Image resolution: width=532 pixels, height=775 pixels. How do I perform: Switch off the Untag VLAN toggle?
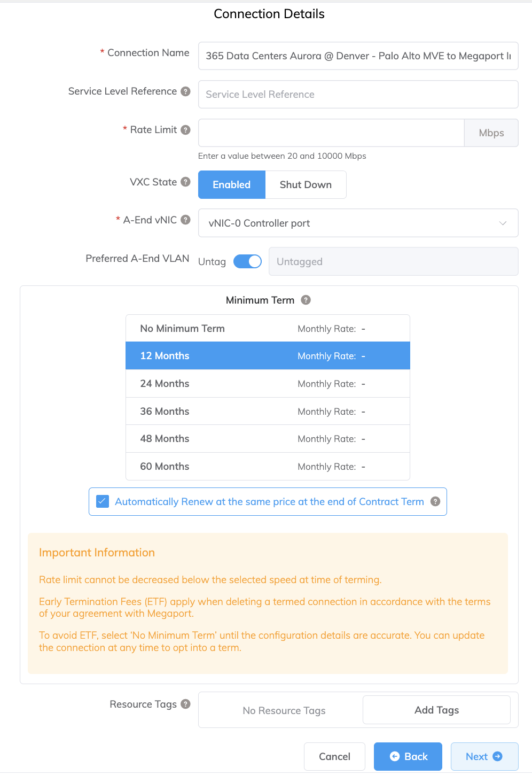(x=247, y=261)
